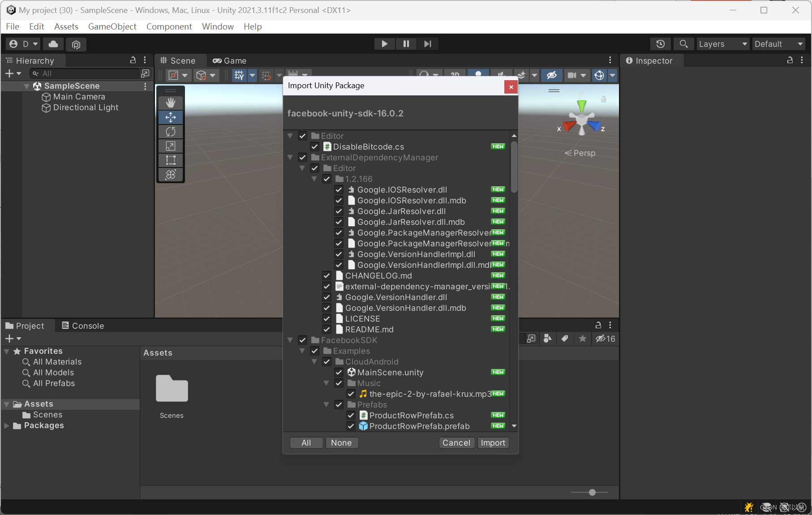Screen dimensions: 812x515
Task: Collapse the ExternalDependencyManager folder
Action: [290, 158]
